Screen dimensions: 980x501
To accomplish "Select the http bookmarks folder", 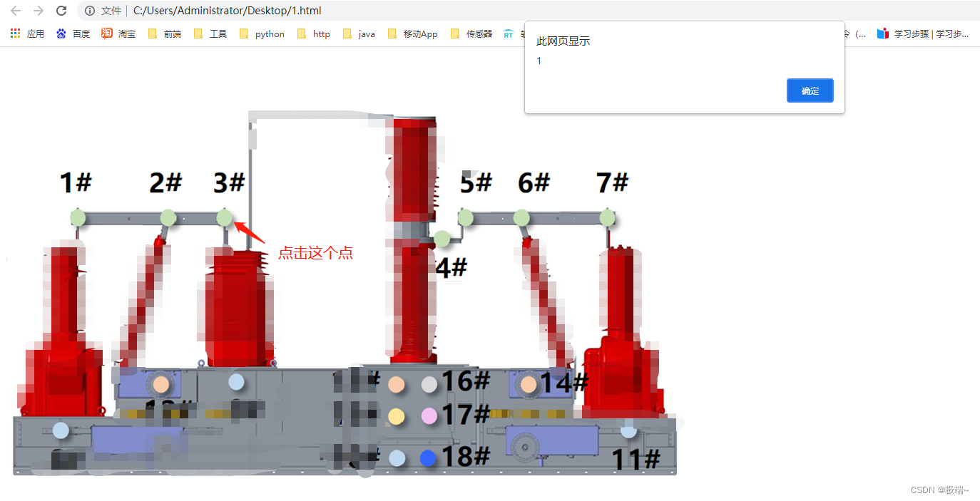I will point(313,33).
